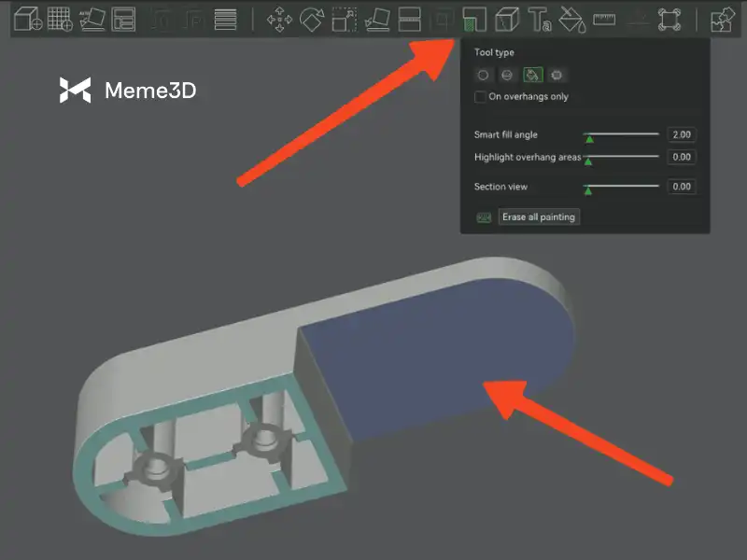Select the Rotate tool
This screenshot has height=560, width=747.
(x=311, y=19)
